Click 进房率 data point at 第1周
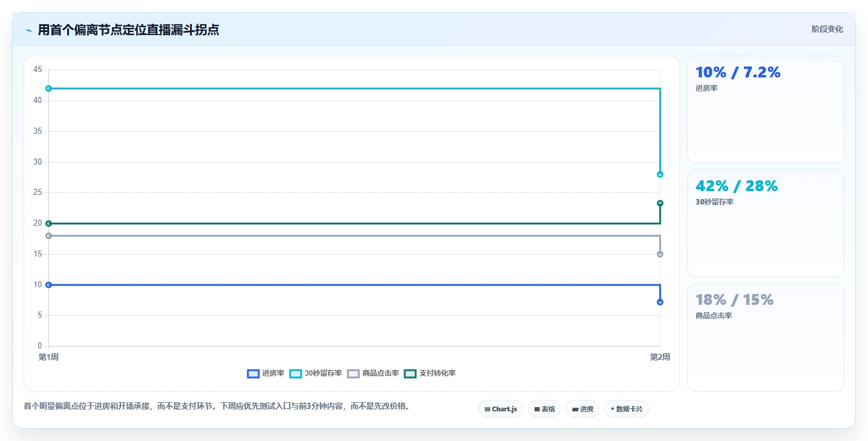Image resolution: width=868 pixels, height=441 pixels. tap(49, 284)
